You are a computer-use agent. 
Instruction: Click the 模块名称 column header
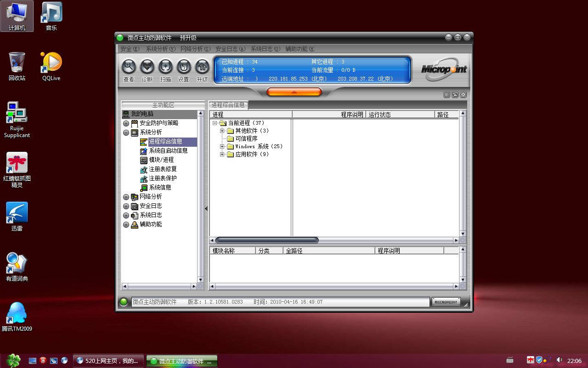click(x=232, y=251)
